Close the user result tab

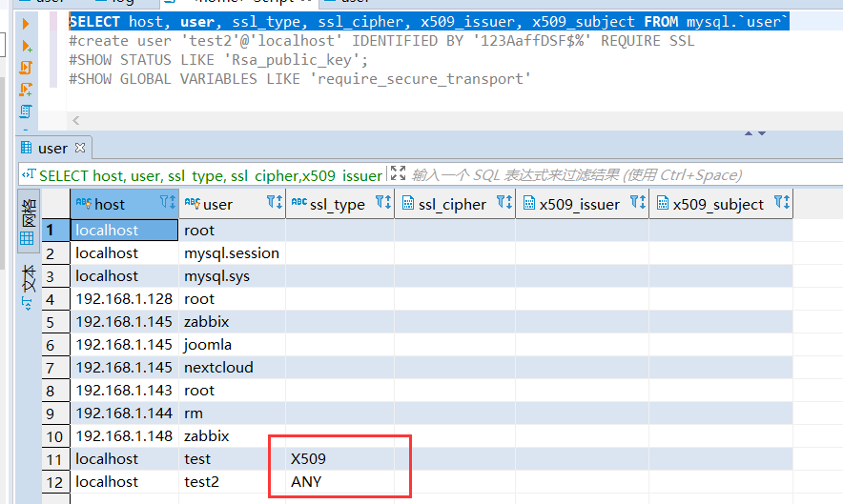pyautogui.click(x=80, y=148)
